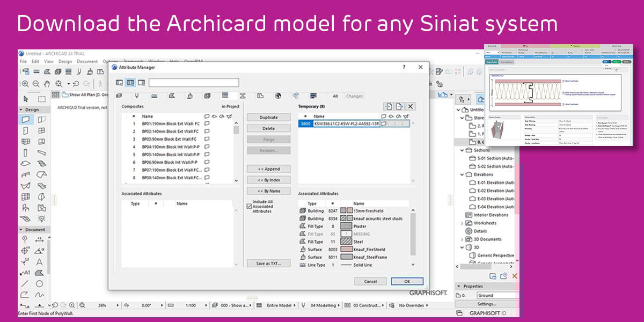644x322 pixels.
Task: Expand the Worksheets tree node
Action: tap(462, 223)
